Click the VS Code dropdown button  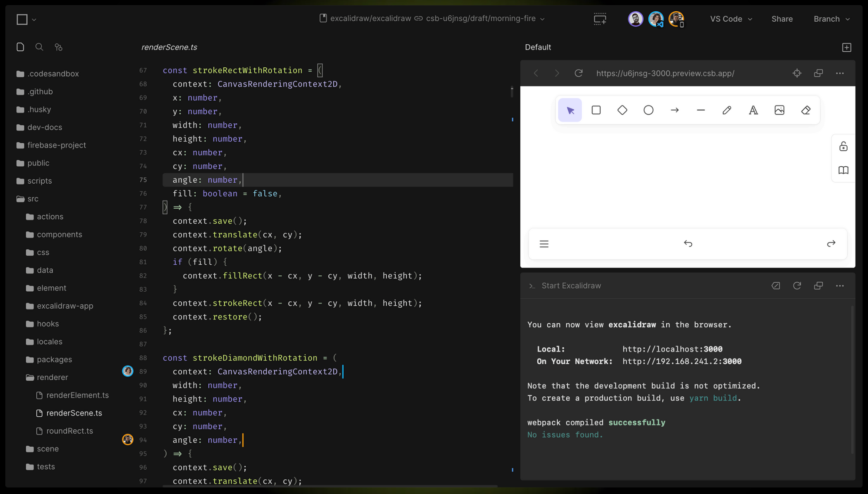pyautogui.click(x=730, y=19)
